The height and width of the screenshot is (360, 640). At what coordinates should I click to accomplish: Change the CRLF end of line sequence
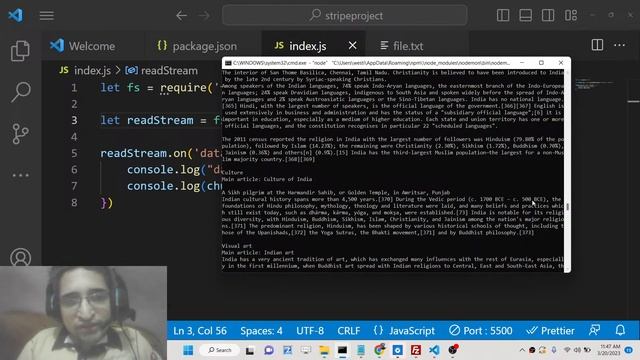(349, 330)
